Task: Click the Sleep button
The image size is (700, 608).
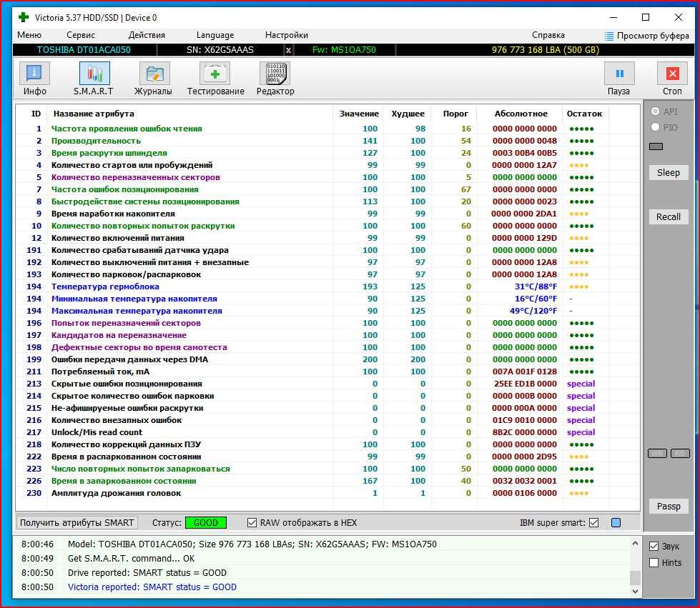Action: point(668,173)
